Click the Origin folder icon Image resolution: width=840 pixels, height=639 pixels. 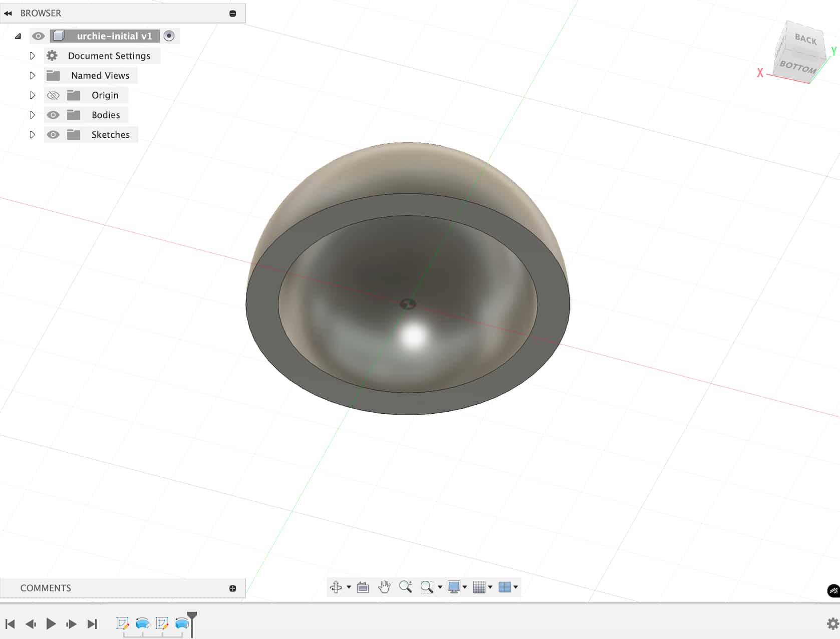74,95
